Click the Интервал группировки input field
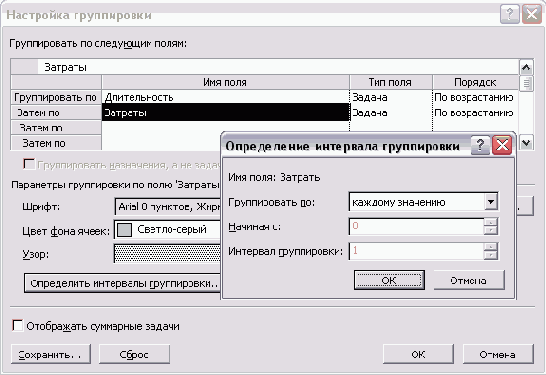This screenshot has height=375, width=546. point(416,251)
